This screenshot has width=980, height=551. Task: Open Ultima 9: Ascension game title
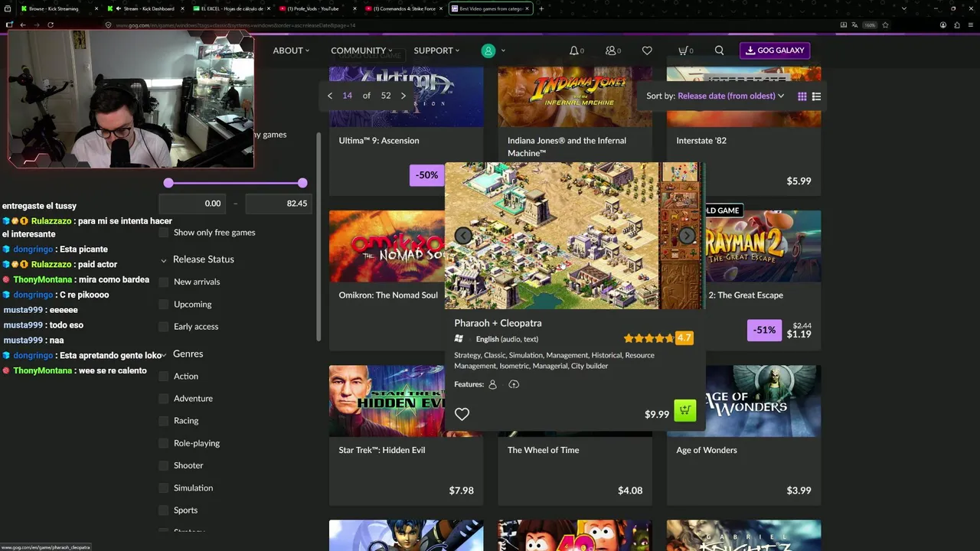tap(379, 141)
